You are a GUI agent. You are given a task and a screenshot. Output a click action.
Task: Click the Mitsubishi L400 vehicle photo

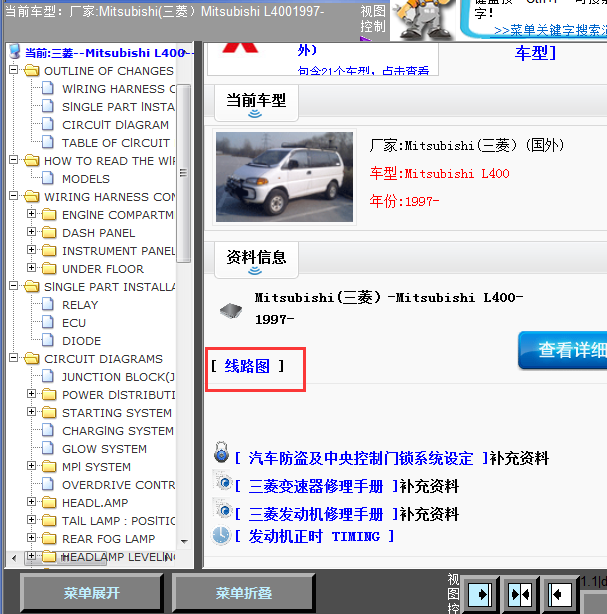[x=284, y=177]
